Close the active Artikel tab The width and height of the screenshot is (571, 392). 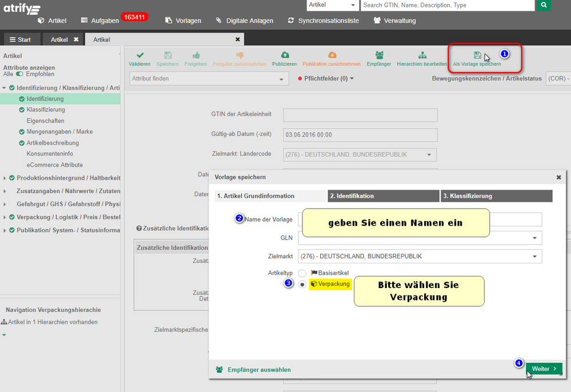(x=237, y=39)
